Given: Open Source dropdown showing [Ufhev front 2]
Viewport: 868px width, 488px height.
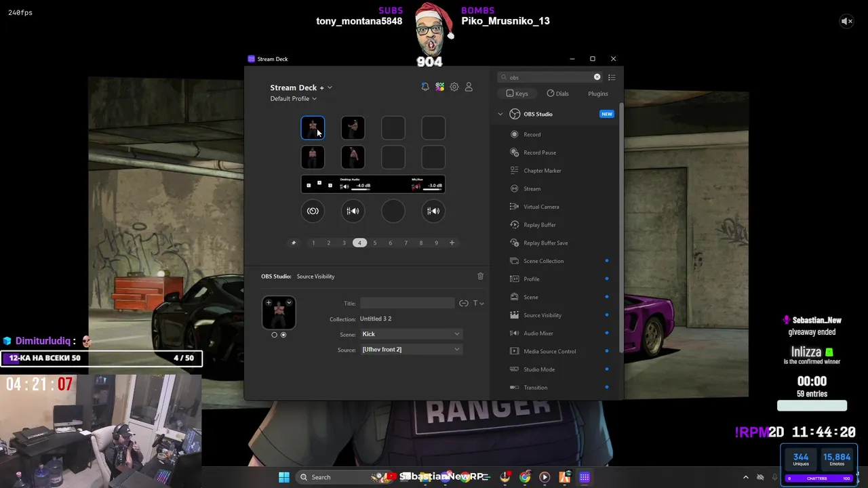Looking at the screenshot, I should pos(411,350).
